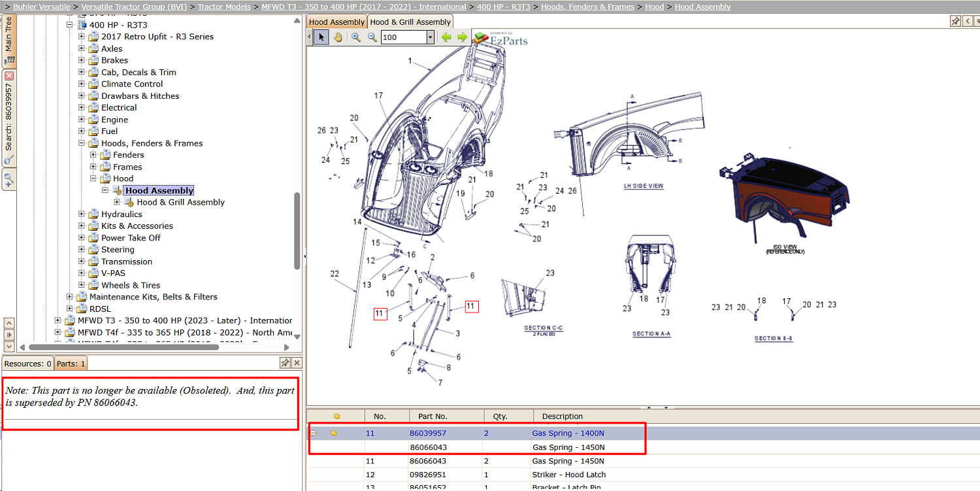Expand the Frames subfolder
The image size is (980, 491).
point(93,167)
